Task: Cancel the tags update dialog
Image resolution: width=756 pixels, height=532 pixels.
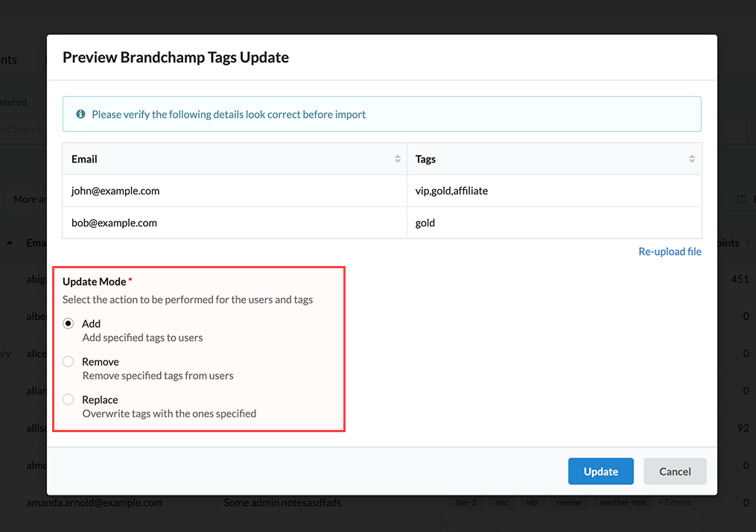Action: click(675, 471)
